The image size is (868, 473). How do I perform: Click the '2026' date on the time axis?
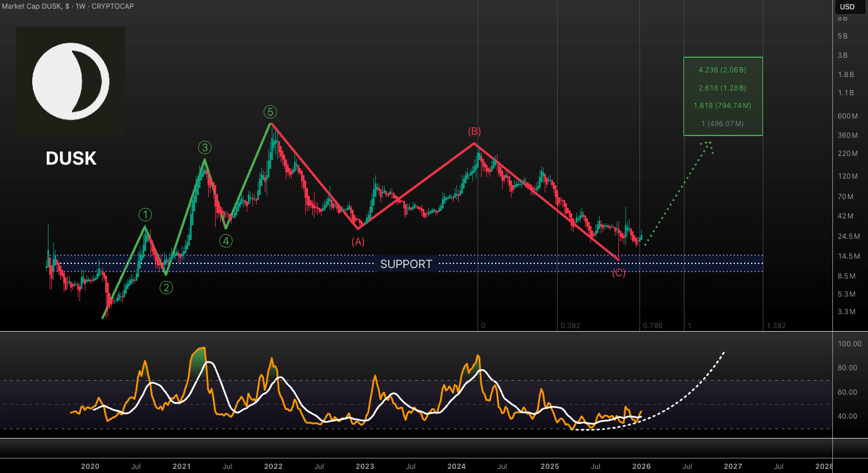click(x=641, y=467)
